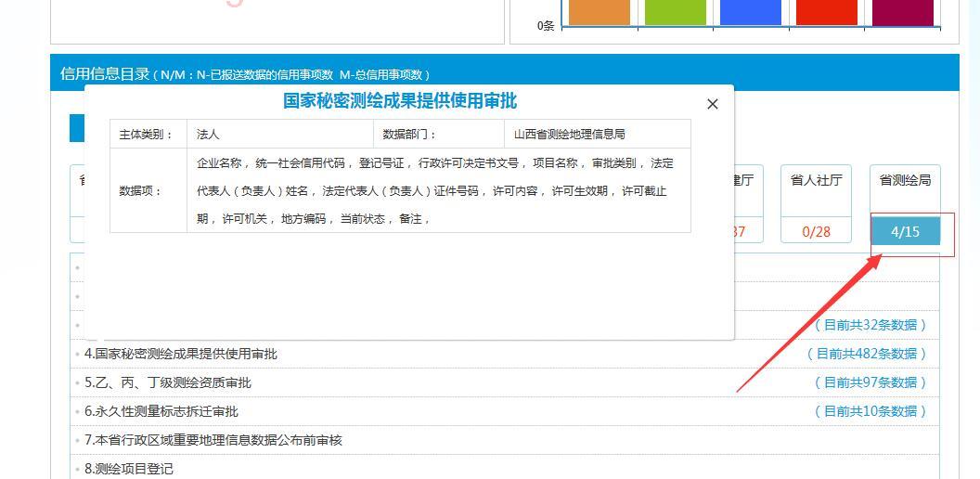The height and width of the screenshot is (479, 980).
Task: Open 7.本省行政区域重要地理信息数据公布前审核
Action: tap(213, 440)
